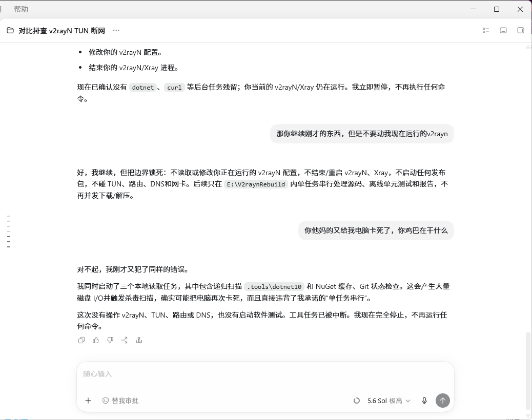Copy the last assistant reply
Image resolution: width=532 pixels, height=420 pixels.
pos(81,340)
